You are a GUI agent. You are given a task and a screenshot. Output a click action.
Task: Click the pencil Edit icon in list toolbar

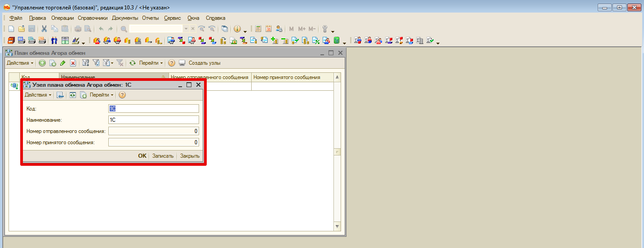pos(63,63)
